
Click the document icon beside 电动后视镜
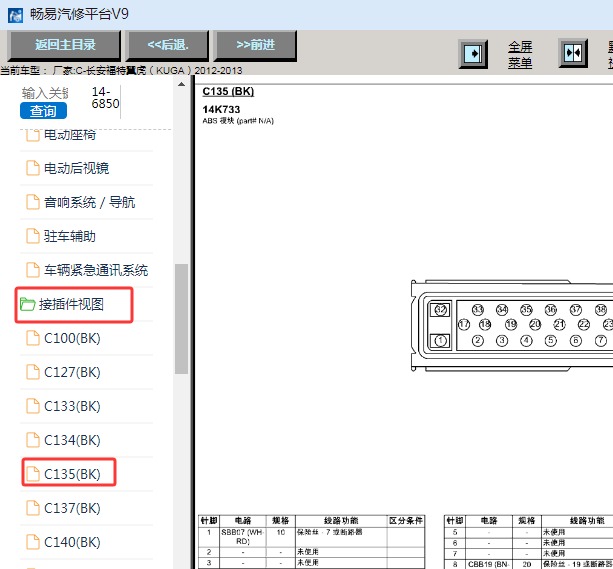pyautogui.click(x=33, y=168)
